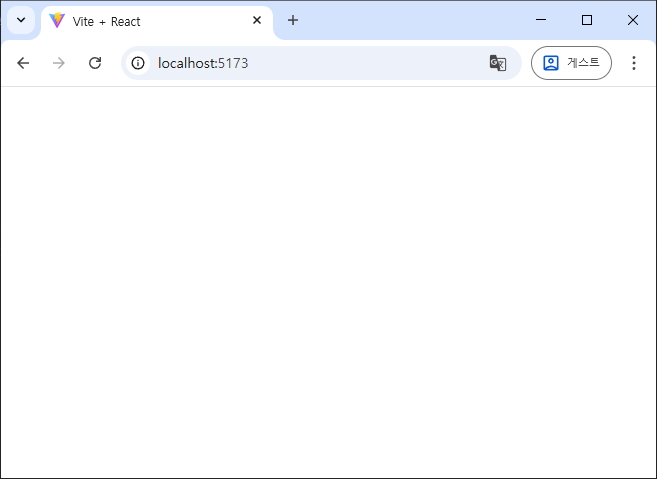Open the Google Translate page icon
This screenshot has height=479, width=657.
[498, 63]
